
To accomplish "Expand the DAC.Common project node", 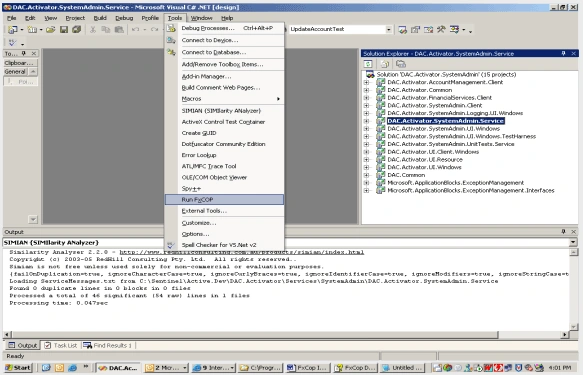I will 367,175.
